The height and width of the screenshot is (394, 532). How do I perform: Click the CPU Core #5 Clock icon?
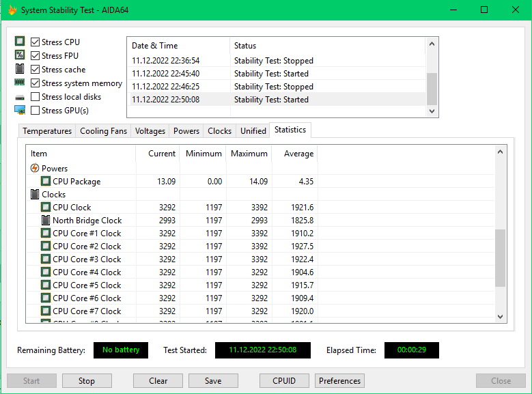click(x=46, y=285)
